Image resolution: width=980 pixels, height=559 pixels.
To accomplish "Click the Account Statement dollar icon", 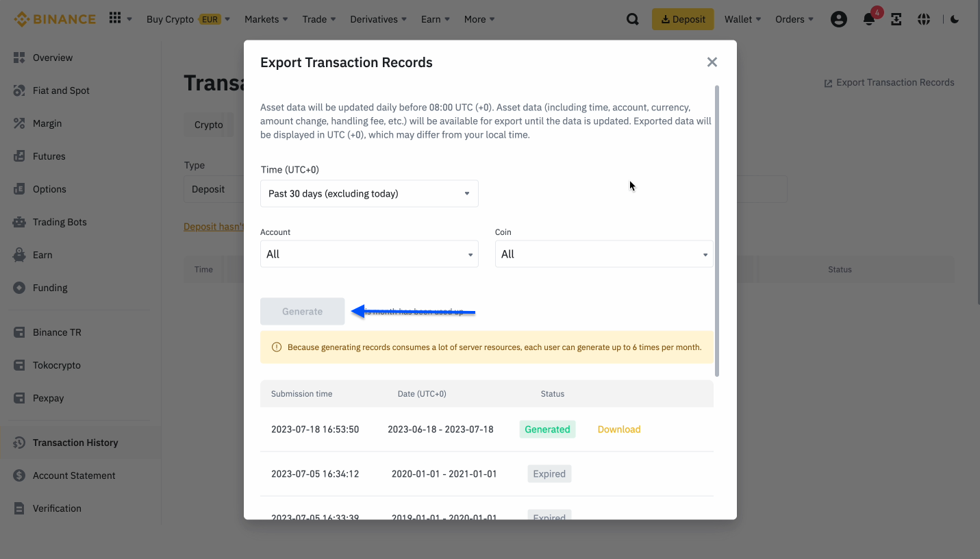I will click(19, 475).
